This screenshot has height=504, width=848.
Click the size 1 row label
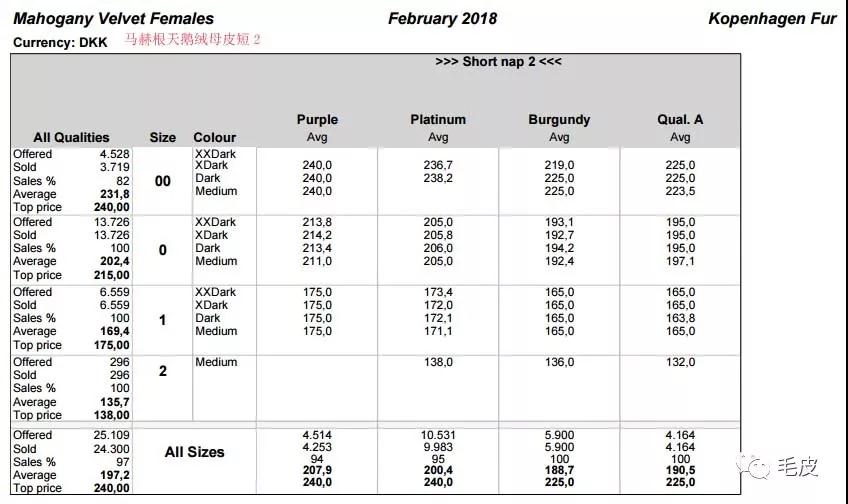(162, 320)
